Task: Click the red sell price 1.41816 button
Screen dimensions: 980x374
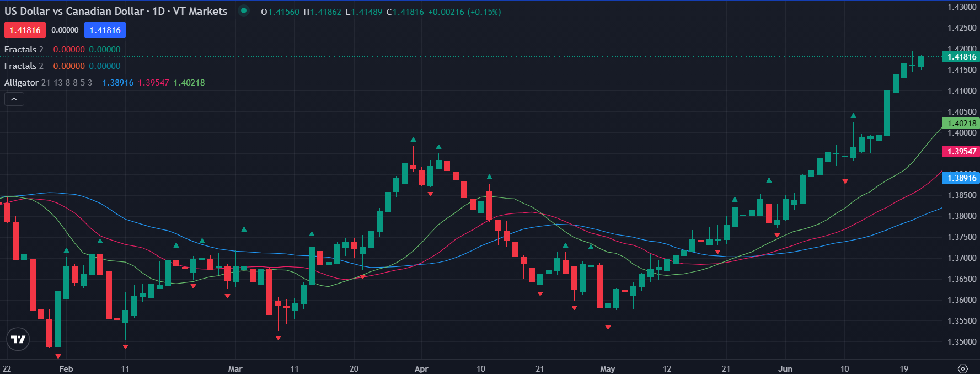Action: coord(25,30)
